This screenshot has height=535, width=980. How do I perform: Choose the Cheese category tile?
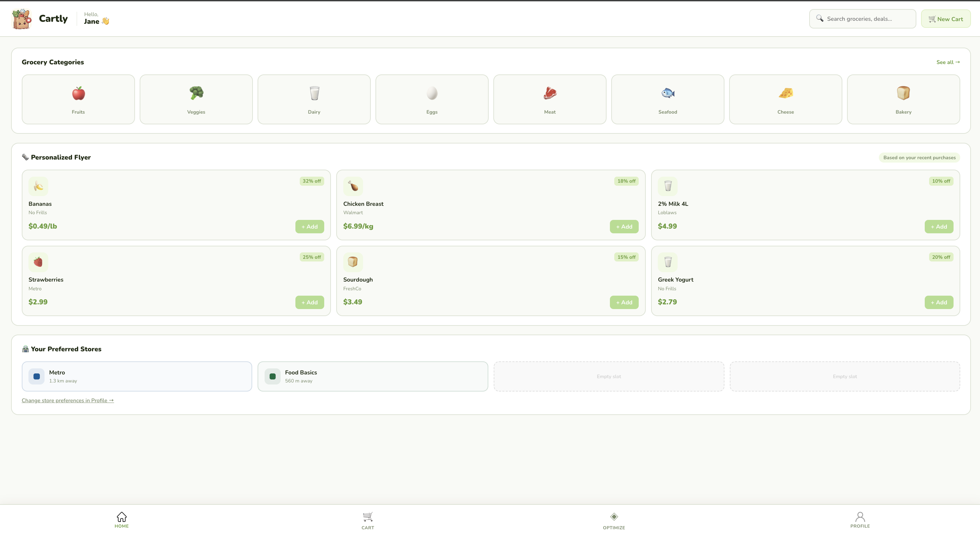point(785,99)
